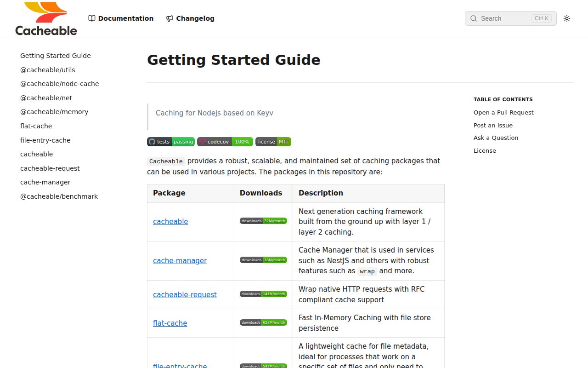Click the codecov 100% badge

(225, 142)
